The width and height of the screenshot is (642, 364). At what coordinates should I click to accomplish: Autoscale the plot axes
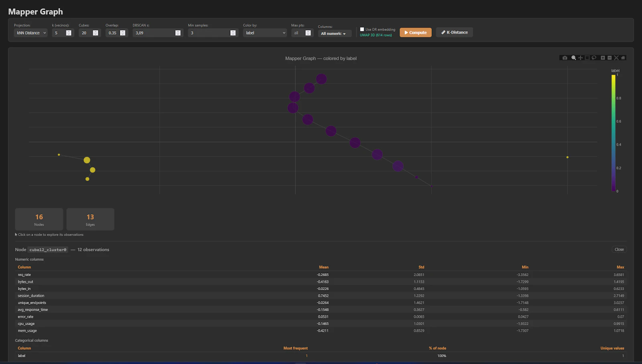[616, 58]
